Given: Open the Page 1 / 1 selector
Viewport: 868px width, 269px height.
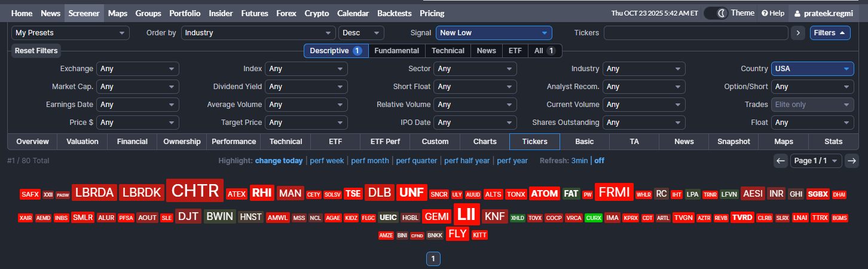Looking at the screenshot, I should (x=816, y=160).
